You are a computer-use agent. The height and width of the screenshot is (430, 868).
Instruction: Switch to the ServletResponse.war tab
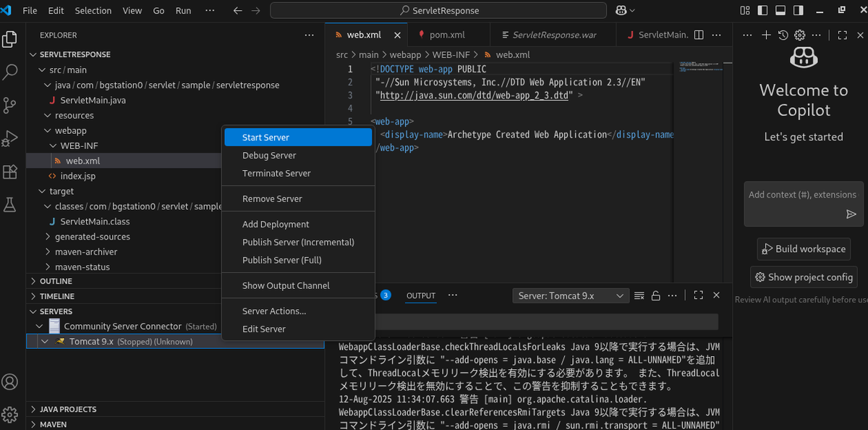(x=553, y=35)
